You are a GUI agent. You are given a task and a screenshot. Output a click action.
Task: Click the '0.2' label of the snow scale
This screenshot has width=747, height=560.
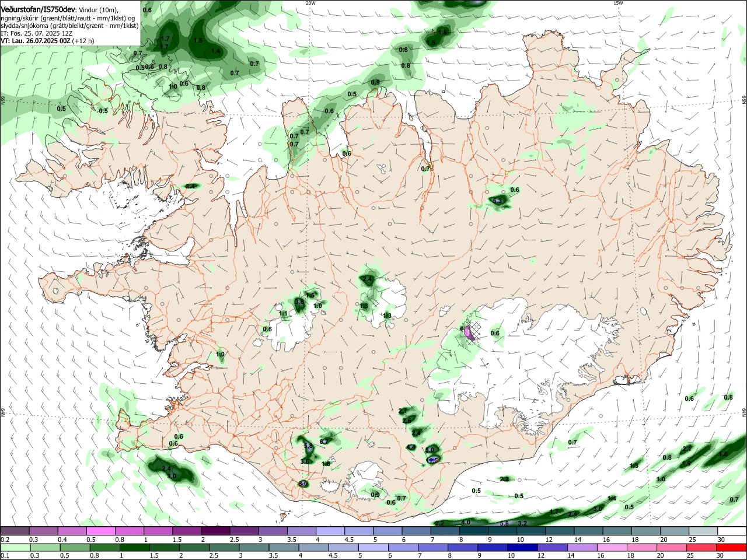5,540
